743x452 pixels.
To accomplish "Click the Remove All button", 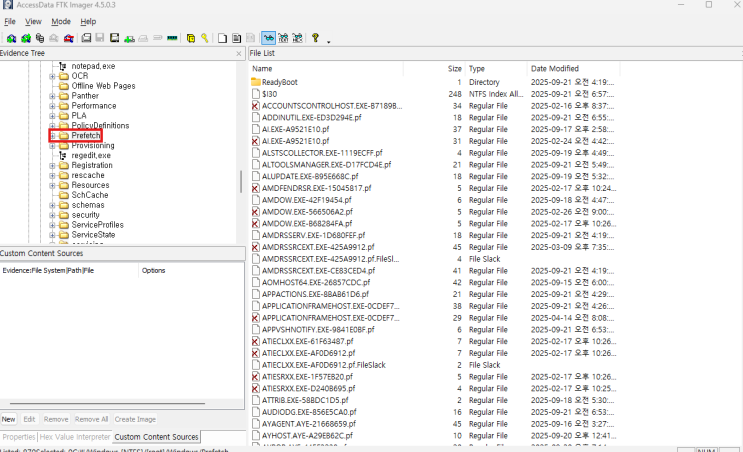I will (x=91, y=419).
